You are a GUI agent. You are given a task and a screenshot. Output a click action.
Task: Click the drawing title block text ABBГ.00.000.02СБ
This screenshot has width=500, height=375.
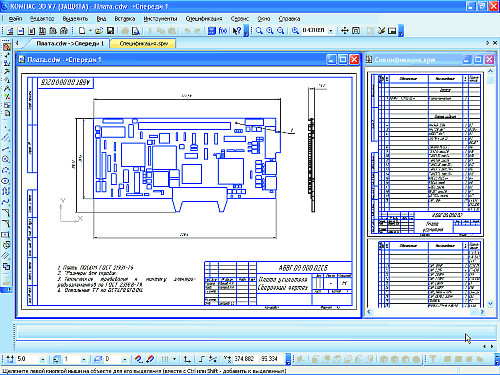click(x=303, y=268)
